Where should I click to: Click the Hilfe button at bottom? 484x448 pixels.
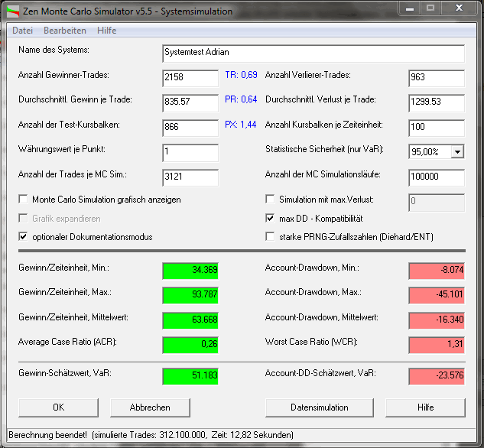point(425,407)
